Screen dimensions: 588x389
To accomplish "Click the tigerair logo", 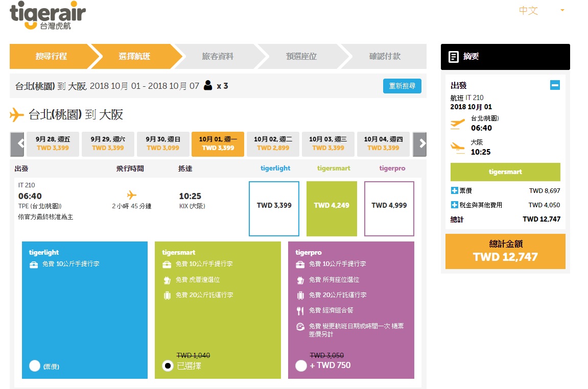I will pyautogui.click(x=48, y=15).
